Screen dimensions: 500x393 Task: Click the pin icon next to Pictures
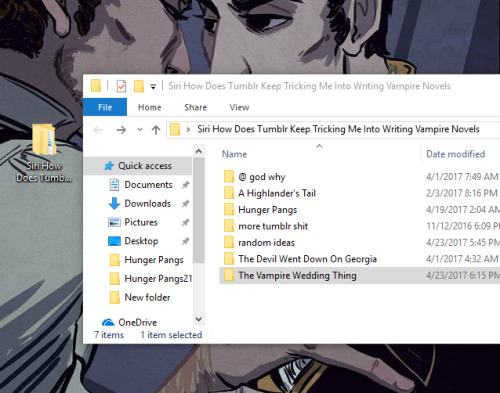[185, 222]
